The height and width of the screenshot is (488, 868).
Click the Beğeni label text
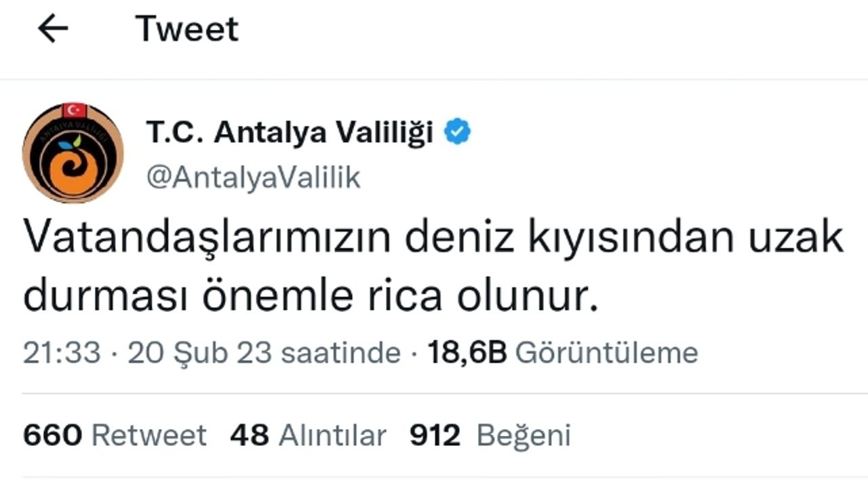524,435
